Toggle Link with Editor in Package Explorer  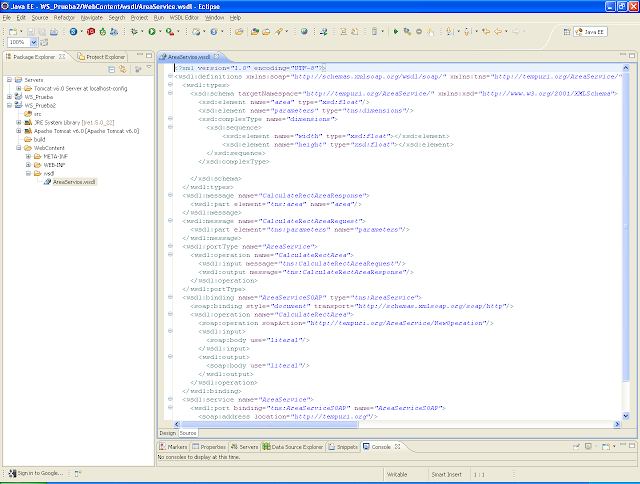click(x=122, y=69)
